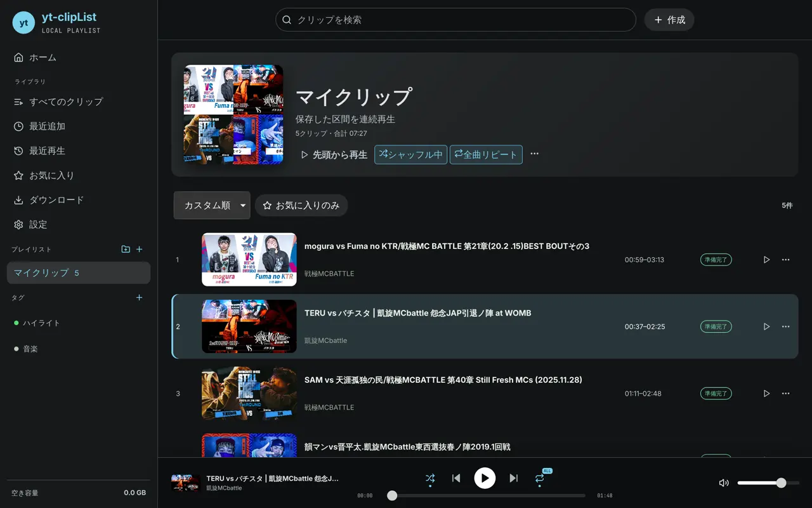Select title mogura vs Fuma no KTR clip
The image size is (812, 508).
(447, 246)
